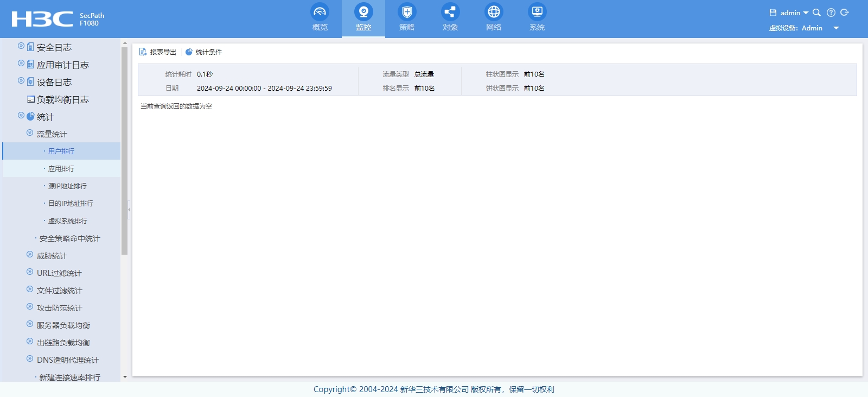Click the Copyright footer text
This screenshot has height=397, width=868.
[434, 389]
